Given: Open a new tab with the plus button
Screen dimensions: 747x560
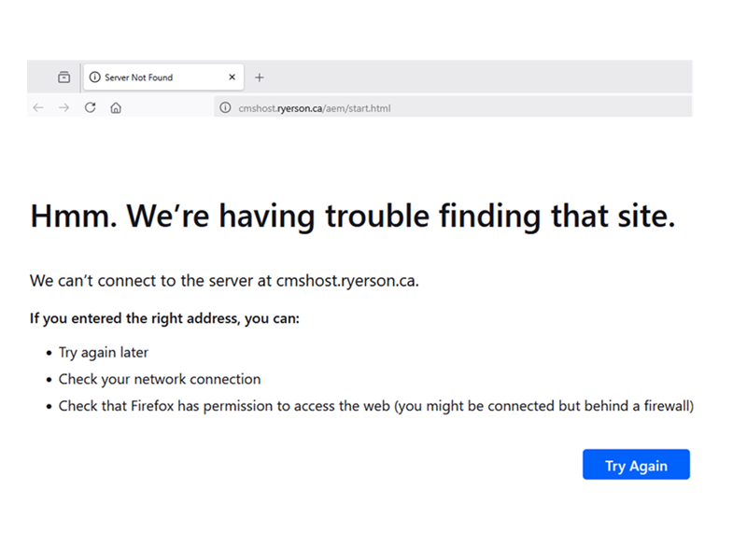Looking at the screenshot, I should point(260,77).
